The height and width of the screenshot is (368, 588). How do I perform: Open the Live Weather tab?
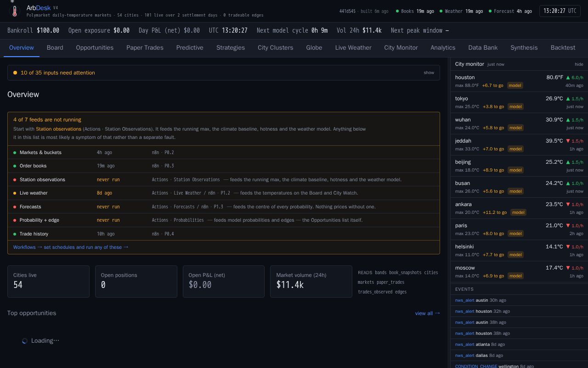click(x=353, y=48)
